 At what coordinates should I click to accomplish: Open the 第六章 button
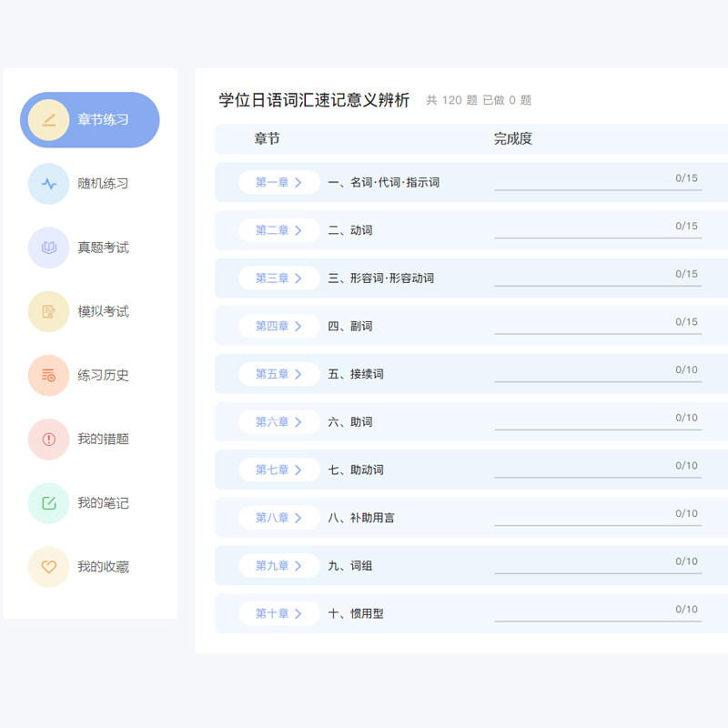pyautogui.click(x=279, y=422)
